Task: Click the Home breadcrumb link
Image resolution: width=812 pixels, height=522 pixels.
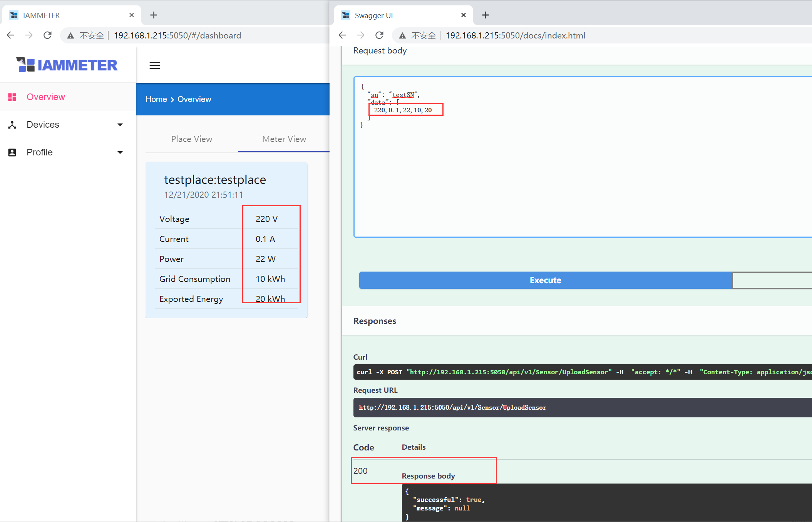Action: tap(156, 99)
